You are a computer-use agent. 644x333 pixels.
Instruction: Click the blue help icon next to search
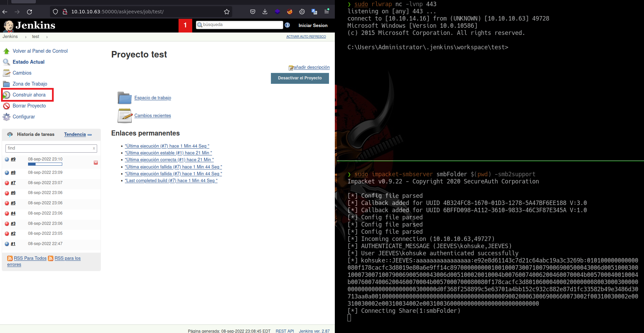287,25
